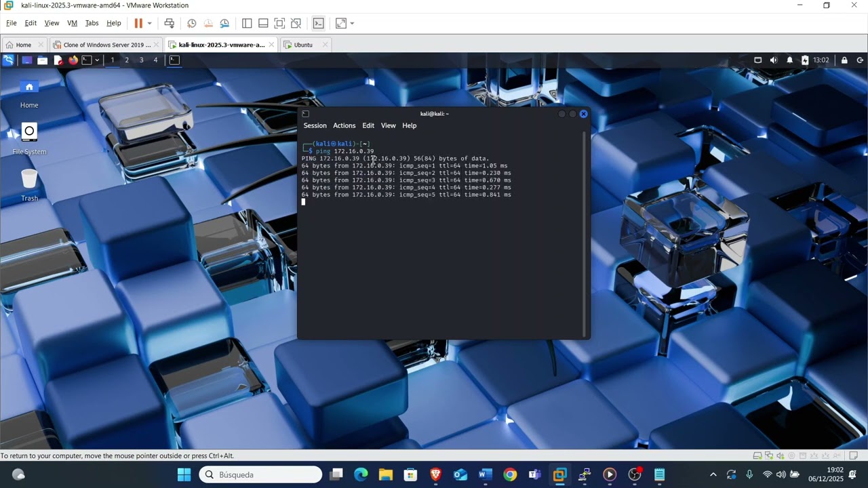This screenshot has width=868, height=488.
Task: Open the VMware VM menu
Action: (72, 23)
